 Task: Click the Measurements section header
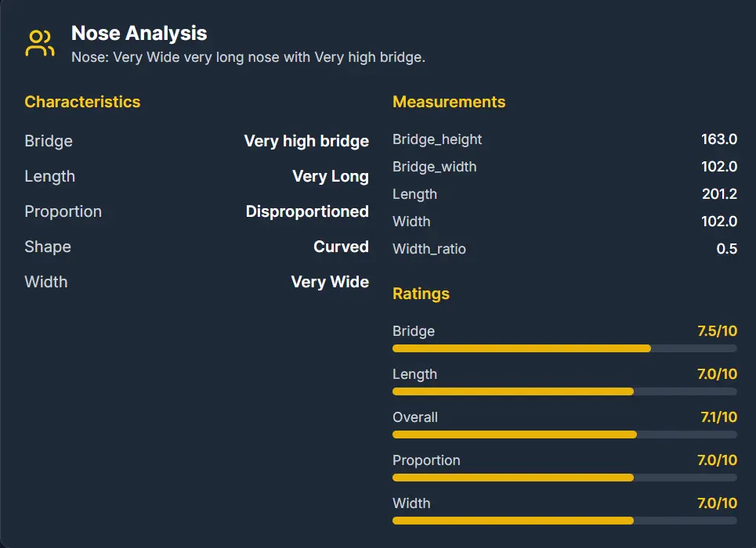449,102
